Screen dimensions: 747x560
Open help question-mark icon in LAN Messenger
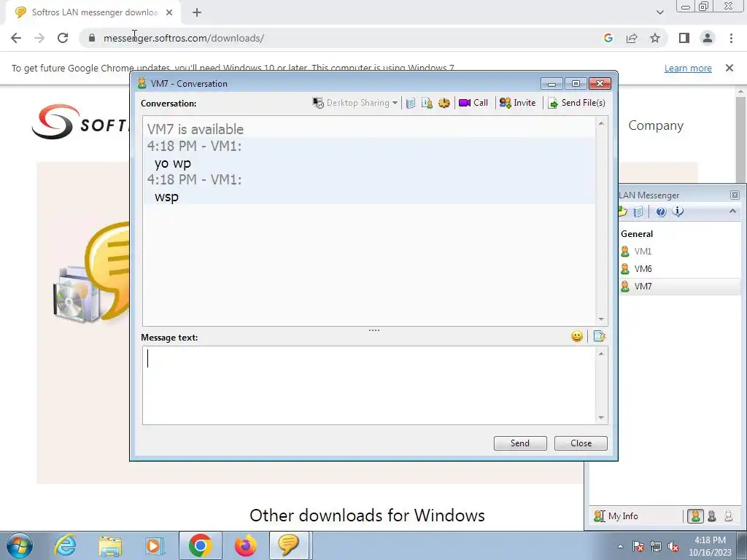tap(661, 212)
